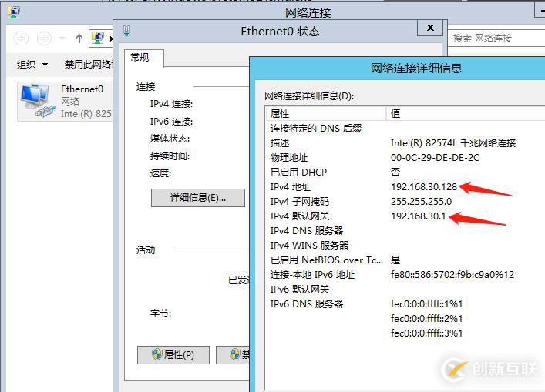Screen dimensions: 545x392
Task: Click the 媒体状态 label
Action: [x=170, y=139]
